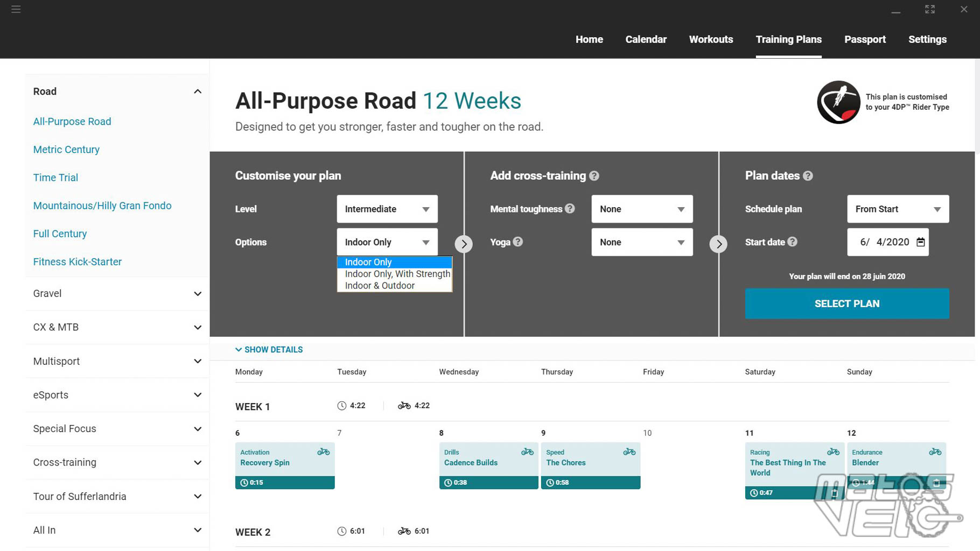980x551 pixels.
Task: Expand the Tour of Sufferlandria section
Action: (x=198, y=497)
